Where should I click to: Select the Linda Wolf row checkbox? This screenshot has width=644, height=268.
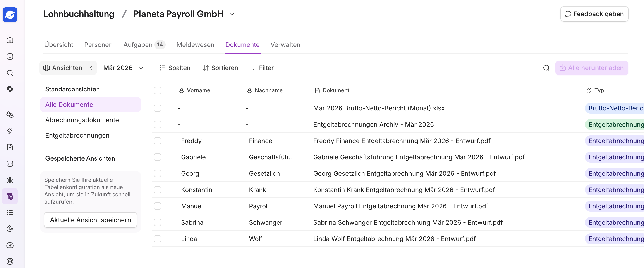coord(158,239)
